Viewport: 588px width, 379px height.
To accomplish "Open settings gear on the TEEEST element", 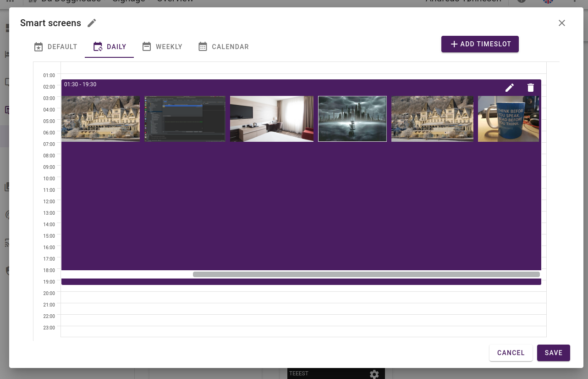I will pyautogui.click(x=374, y=374).
